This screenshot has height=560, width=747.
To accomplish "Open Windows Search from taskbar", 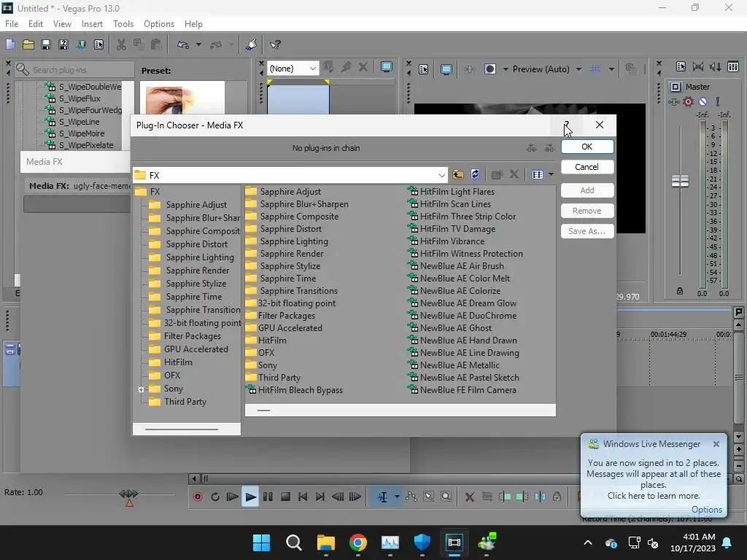I will 293,542.
